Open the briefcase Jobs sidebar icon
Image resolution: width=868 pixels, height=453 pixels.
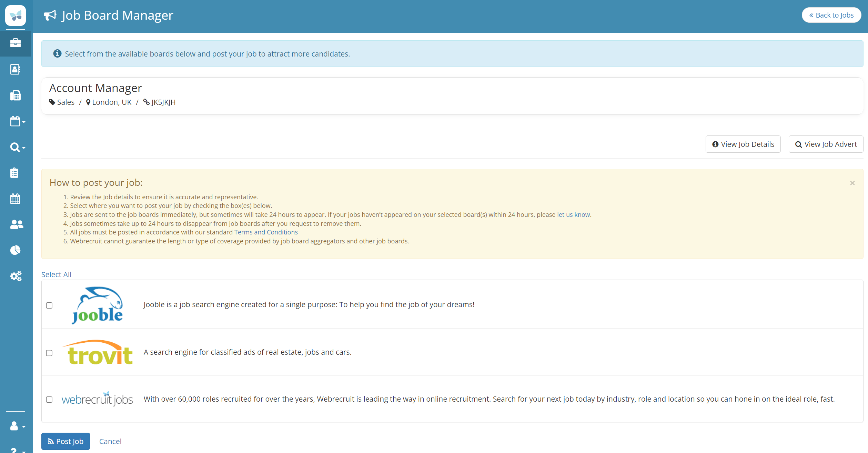point(16,43)
